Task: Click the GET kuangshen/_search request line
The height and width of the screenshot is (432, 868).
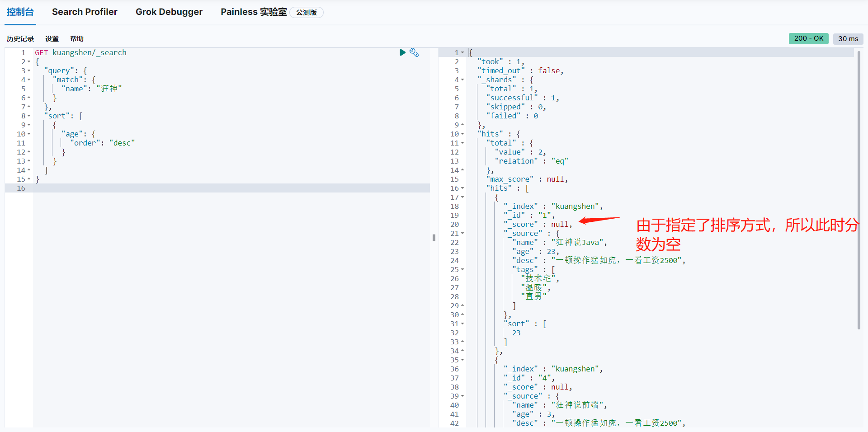Action: point(80,52)
